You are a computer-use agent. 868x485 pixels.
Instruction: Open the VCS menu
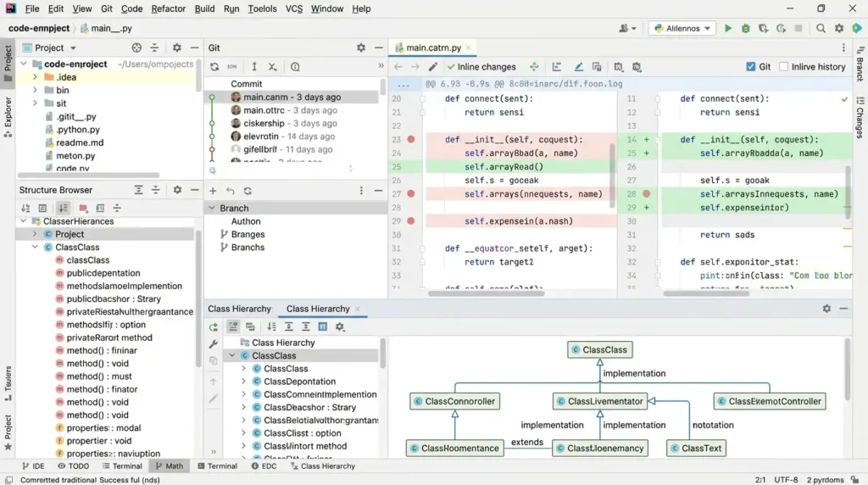pyautogui.click(x=294, y=8)
